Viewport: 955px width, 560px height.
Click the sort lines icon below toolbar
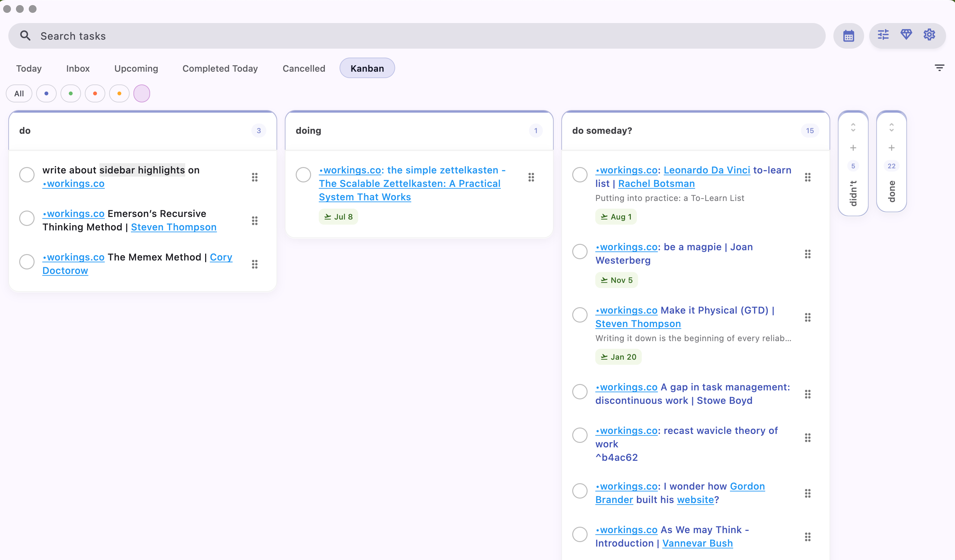939,68
